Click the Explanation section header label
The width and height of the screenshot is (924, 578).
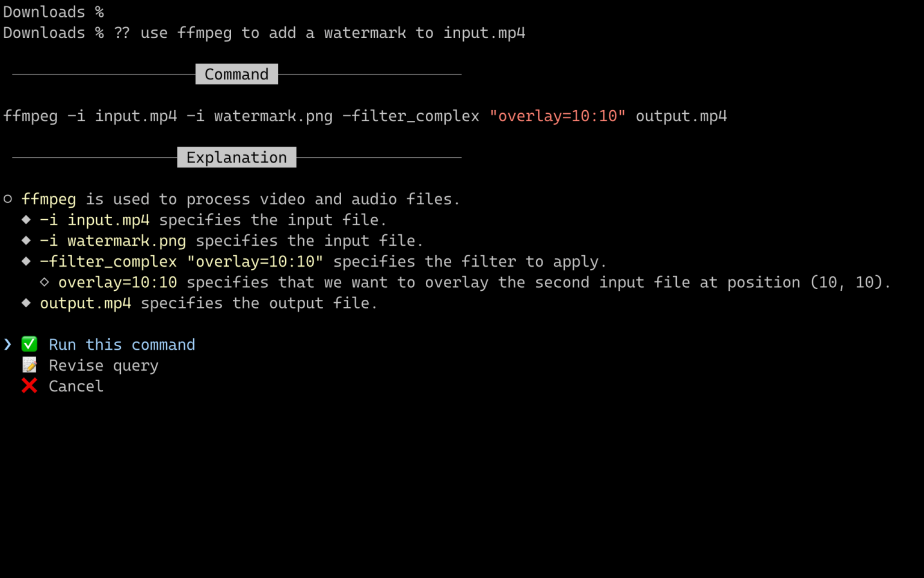236,157
